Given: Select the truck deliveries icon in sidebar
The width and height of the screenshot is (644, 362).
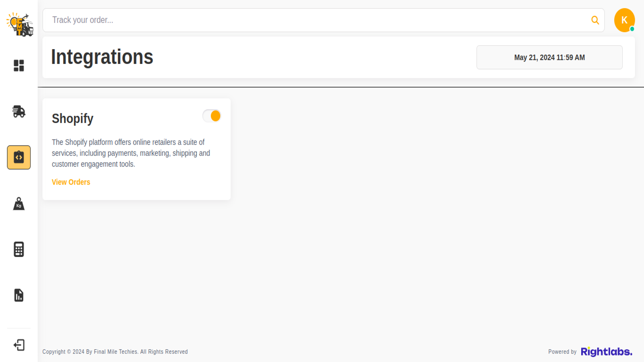Looking at the screenshot, I should (19, 112).
